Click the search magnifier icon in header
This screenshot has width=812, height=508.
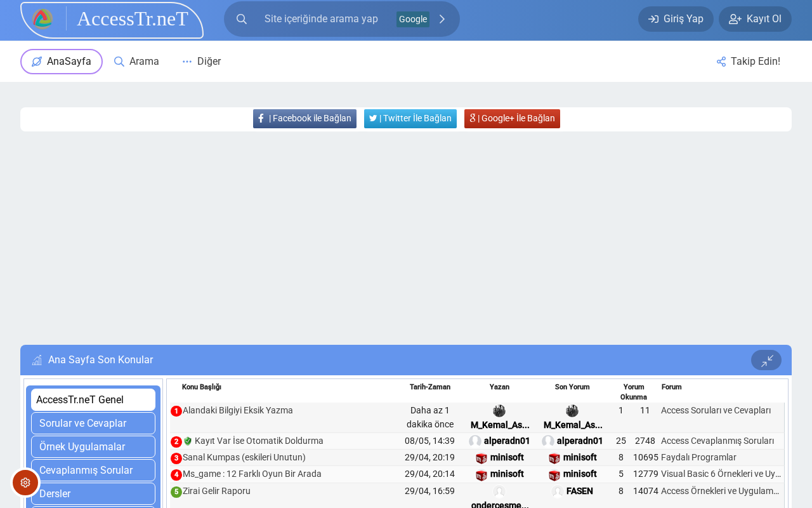coord(242,19)
